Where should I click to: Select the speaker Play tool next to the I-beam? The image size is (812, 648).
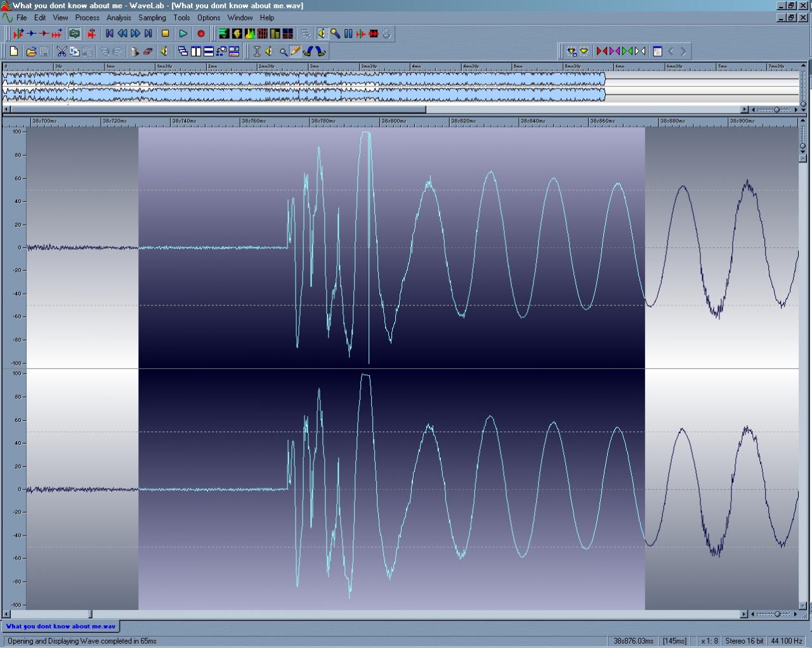point(270,51)
